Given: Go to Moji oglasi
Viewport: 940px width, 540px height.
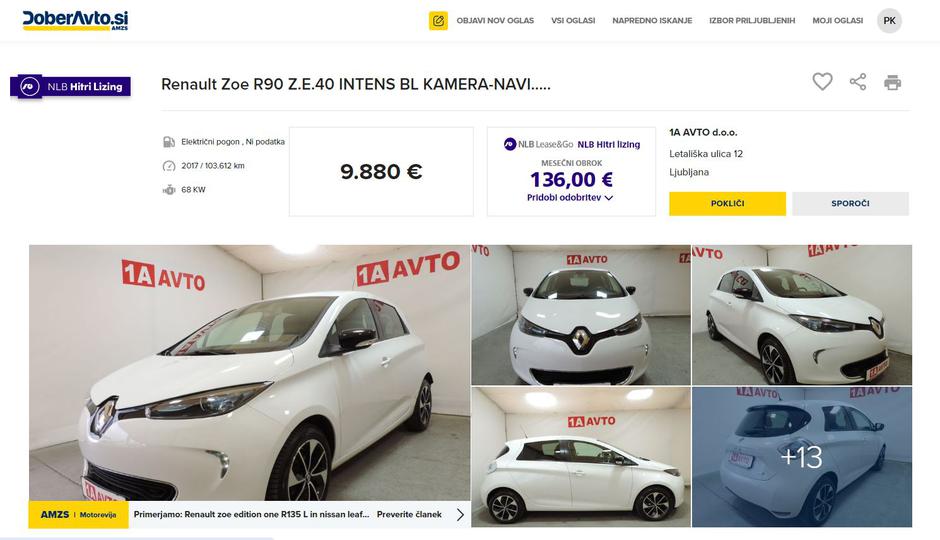Looking at the screenshot, I should pyautogui.click(x=837, y=20).
